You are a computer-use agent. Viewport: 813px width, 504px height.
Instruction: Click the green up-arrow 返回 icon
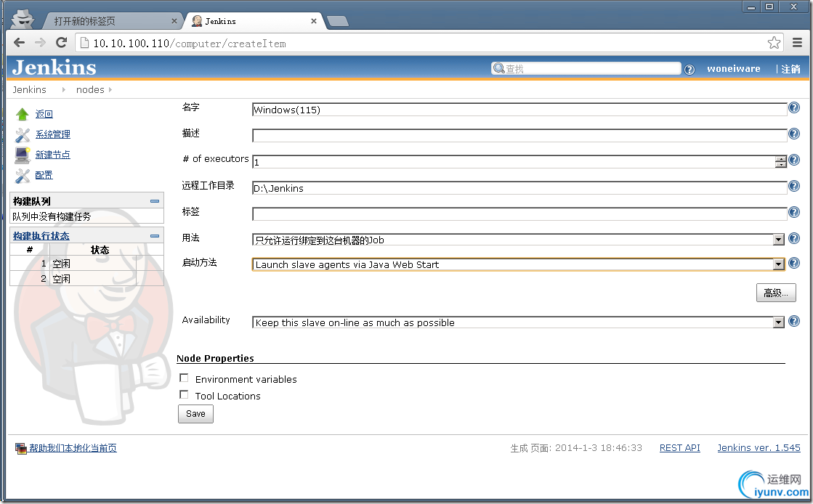[23, 114]
